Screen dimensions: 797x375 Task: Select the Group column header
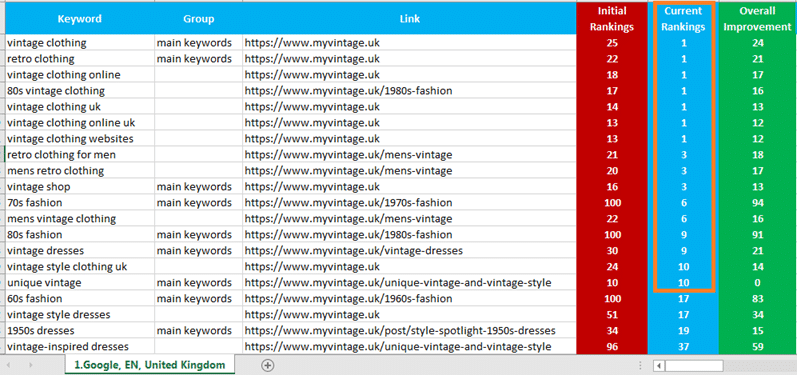pos(199,19)
